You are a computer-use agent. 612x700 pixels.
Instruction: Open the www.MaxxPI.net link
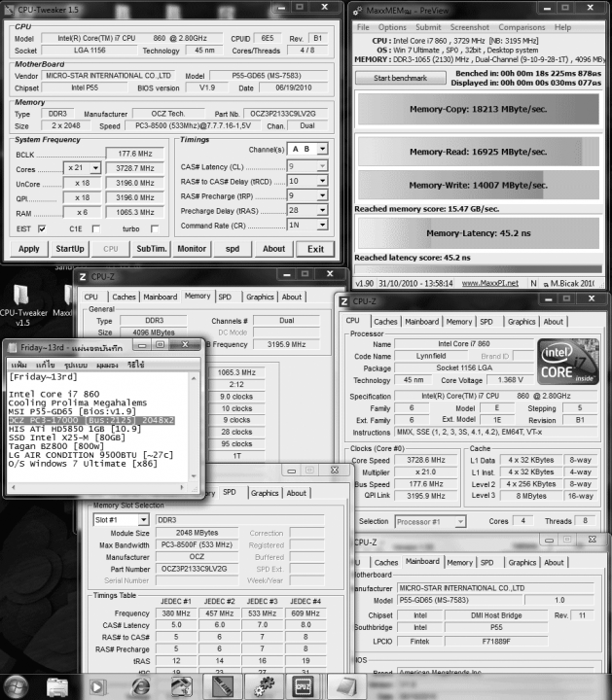coord(489,283)
